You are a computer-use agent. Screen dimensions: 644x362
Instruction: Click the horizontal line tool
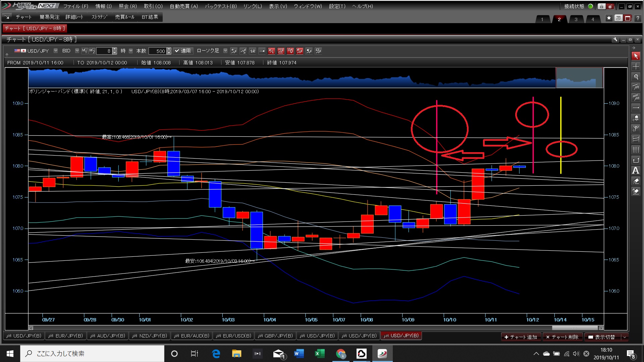tap(636, 108)
